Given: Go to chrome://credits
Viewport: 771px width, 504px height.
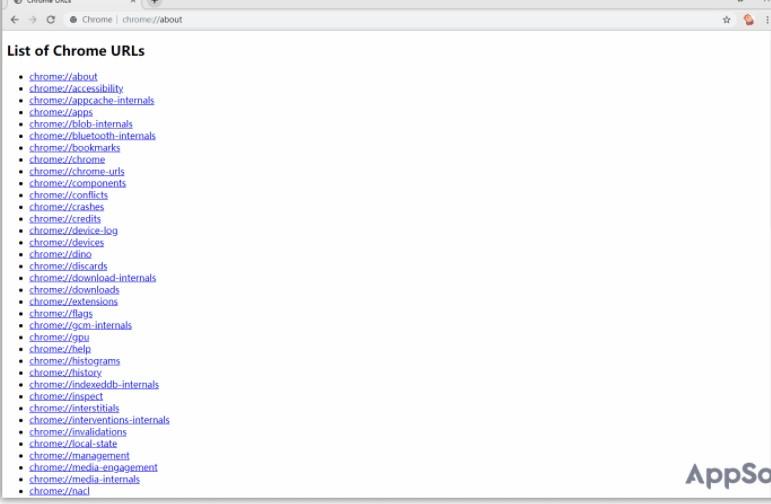Looking at the screenshot, I should [65, 219].
